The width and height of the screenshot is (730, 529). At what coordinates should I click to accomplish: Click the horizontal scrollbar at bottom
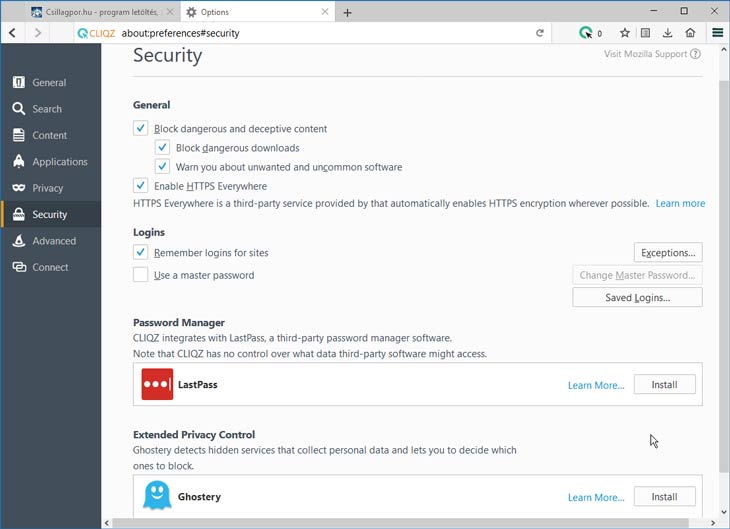click(x=400, y=523)
